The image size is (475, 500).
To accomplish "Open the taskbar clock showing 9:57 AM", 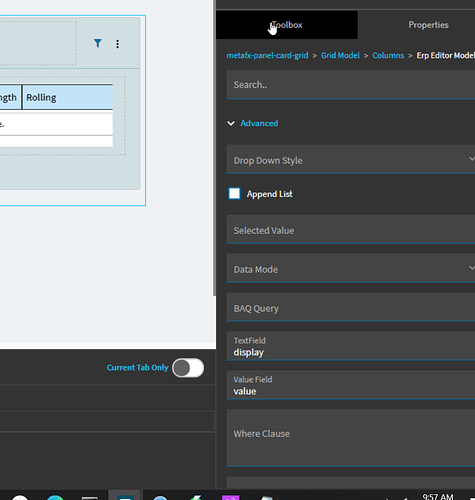I will click(438, 496).
